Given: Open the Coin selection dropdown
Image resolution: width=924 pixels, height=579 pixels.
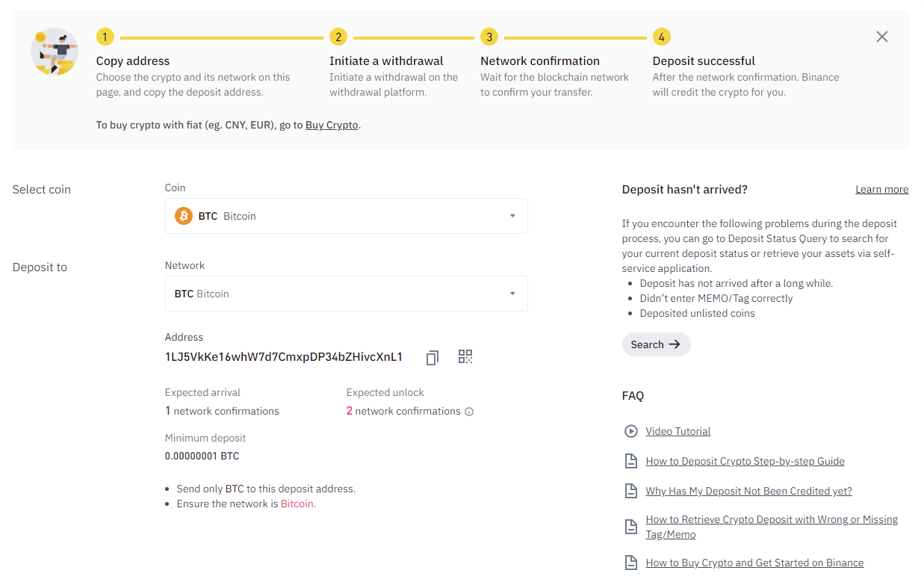Looking at the screenshot, I should [x=346, y=216].
